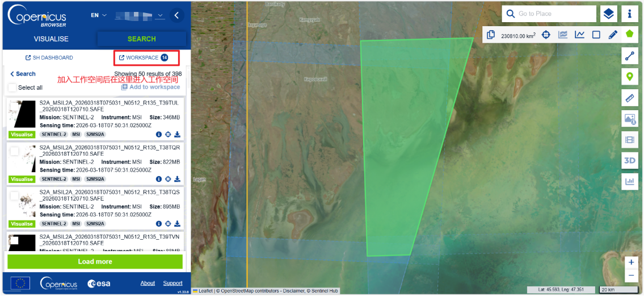The height and width of the screenshot is (296, 644).
Task: Check the box on the T38TQS result
Action: click(14, 195)
